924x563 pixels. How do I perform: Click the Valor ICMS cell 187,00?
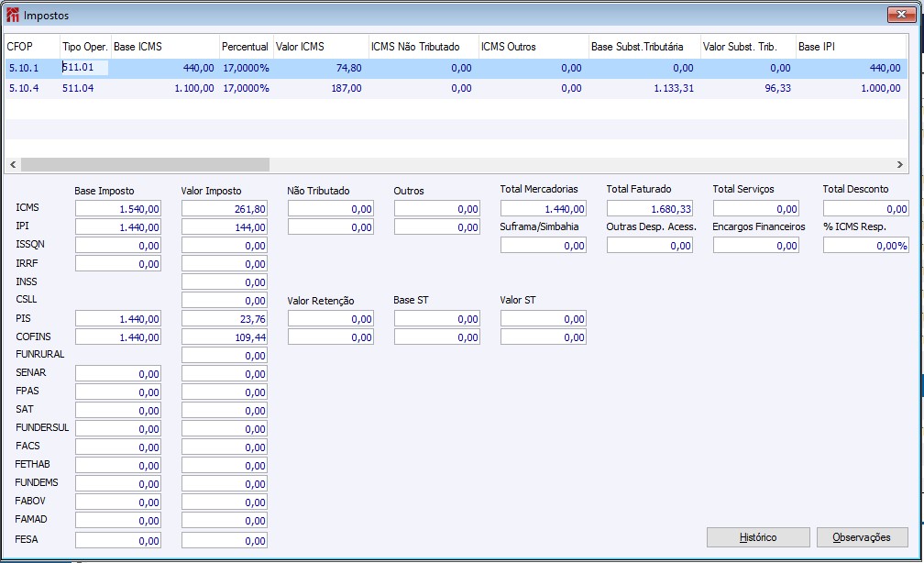[346, 88]
